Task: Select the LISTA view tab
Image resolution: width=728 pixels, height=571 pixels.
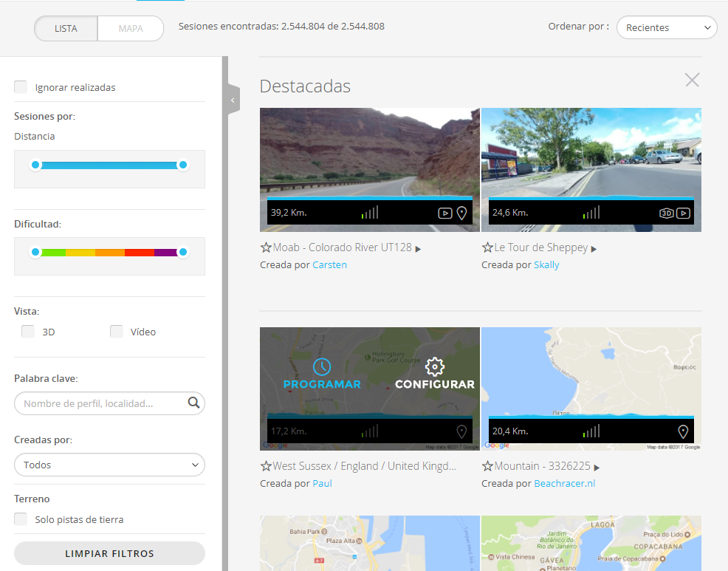Action: click(x=66, y=29)
